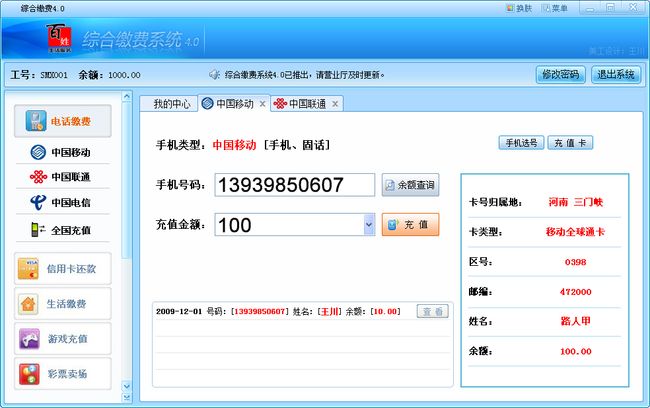Open 生活缴费 living payments
This screenshot has width=650, height=408.
[63, 304]
